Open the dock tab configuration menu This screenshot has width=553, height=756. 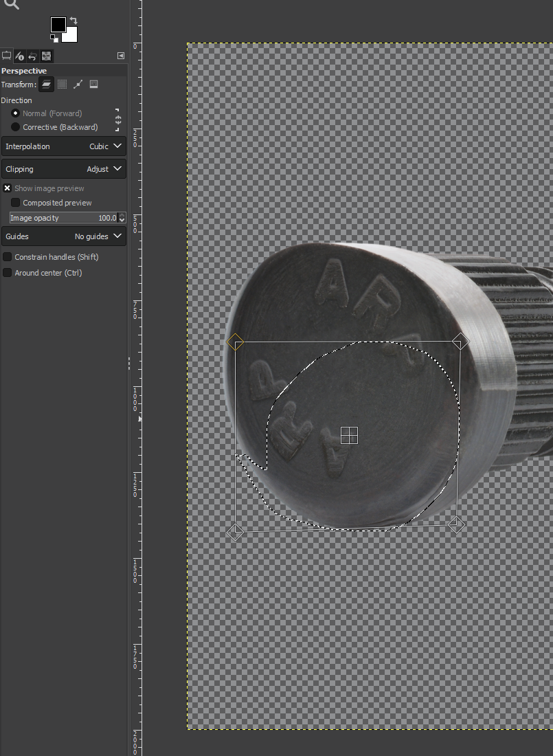(120, 56)
